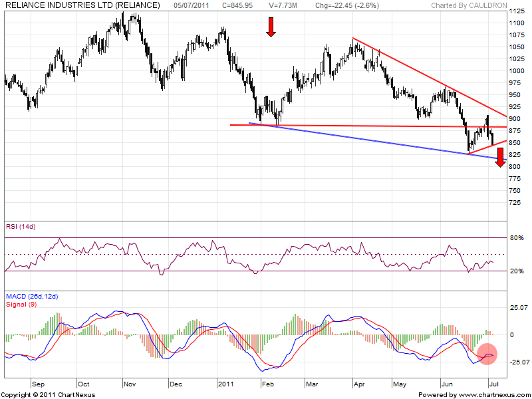Click the 80% RSI level label

[516, 237]
